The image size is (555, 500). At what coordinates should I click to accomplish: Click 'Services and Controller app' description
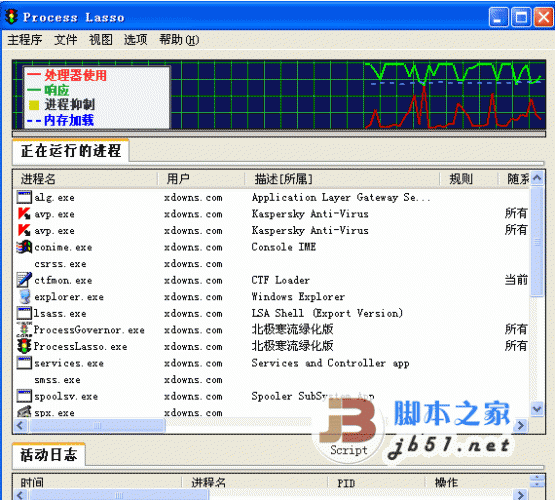pyautogui.click(x=330, y=363)
